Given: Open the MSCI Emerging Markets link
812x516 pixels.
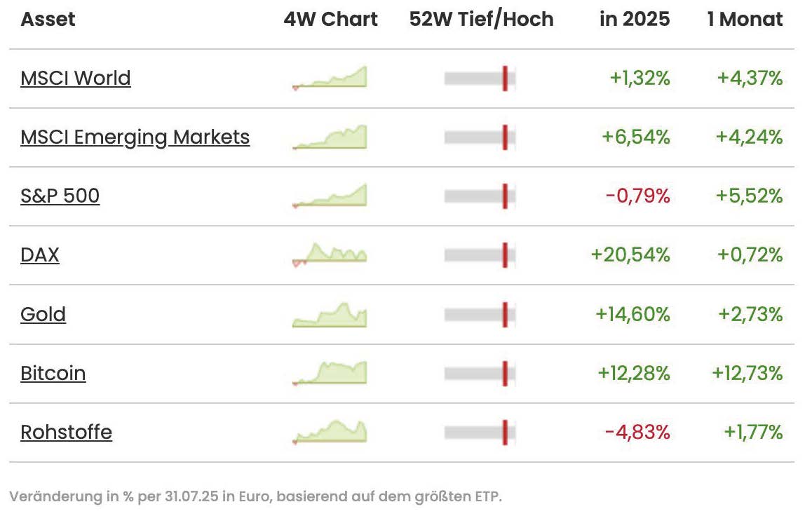Looking at the screenshot, I should pos(135,137).
